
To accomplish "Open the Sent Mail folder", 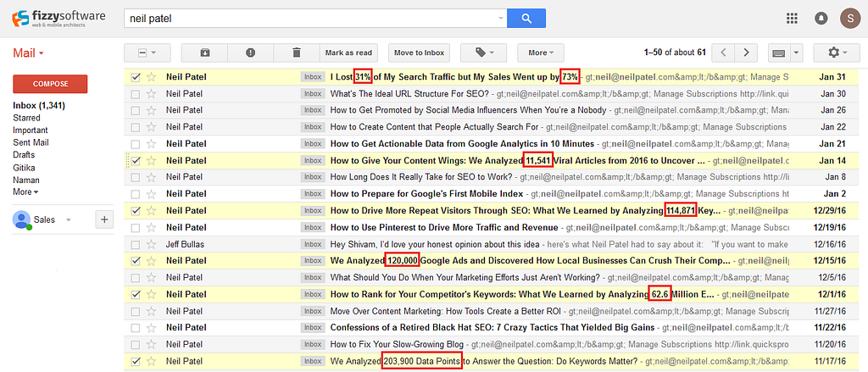I will pyautogui.click(x=31, y=142).
